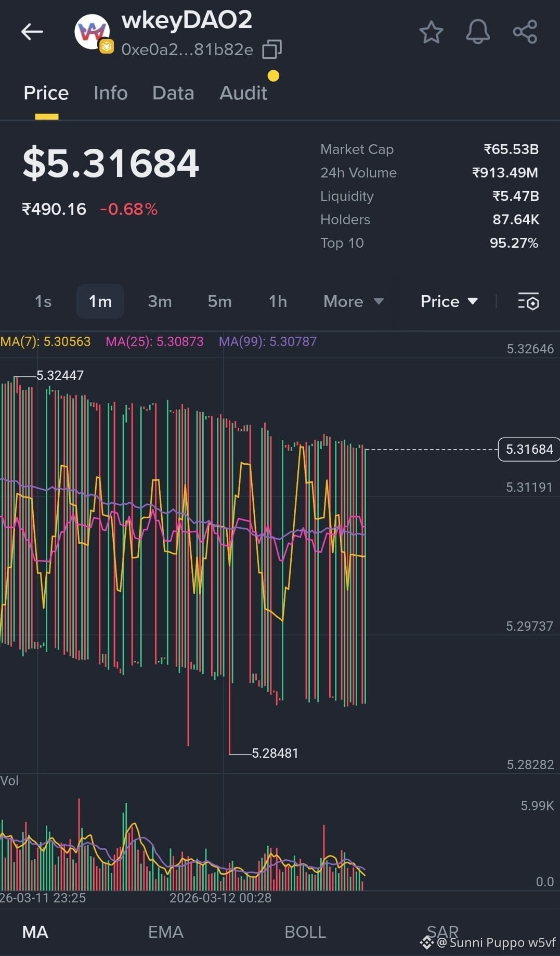The image size is (560, 956).
Task: Enable the EMA indicator
Action: point(166,932)
